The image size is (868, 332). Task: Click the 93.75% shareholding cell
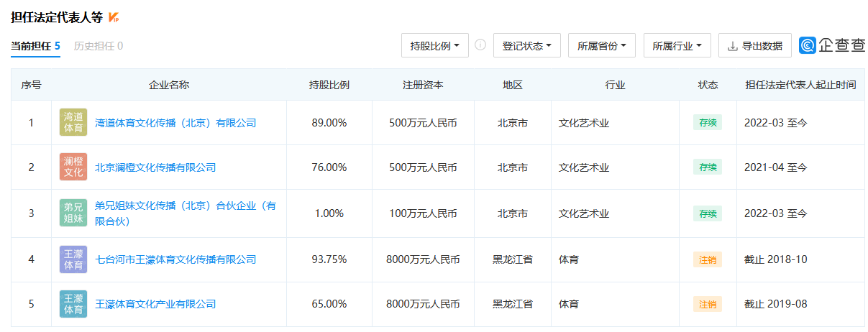point(329,259)
